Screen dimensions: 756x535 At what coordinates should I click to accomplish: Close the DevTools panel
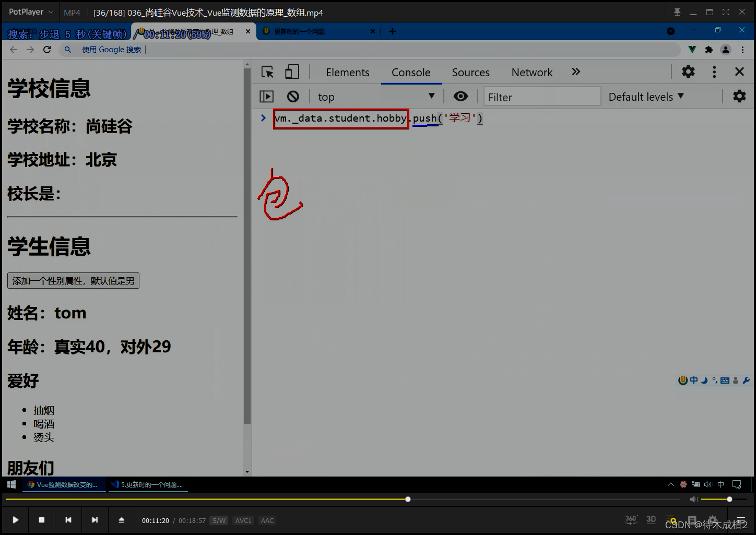(x=739, y=72)
